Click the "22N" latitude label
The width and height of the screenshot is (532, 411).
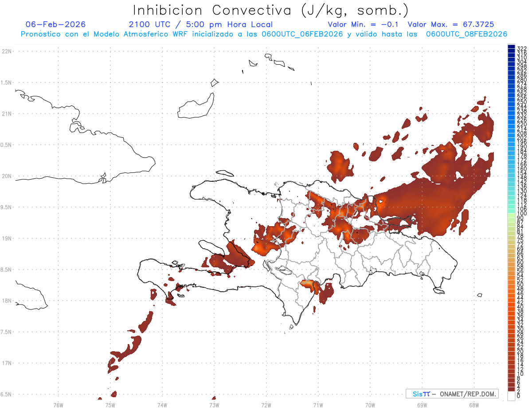(x=7, y=51)
